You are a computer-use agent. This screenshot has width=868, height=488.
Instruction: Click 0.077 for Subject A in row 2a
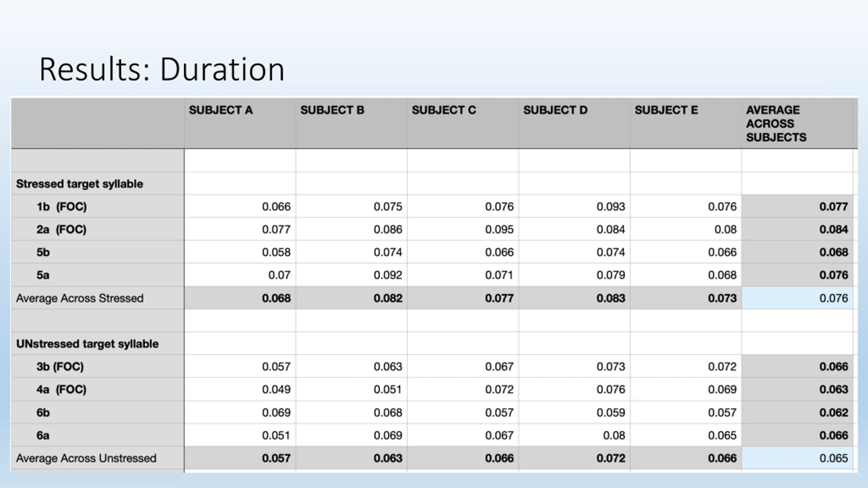[x=276, y=229]
